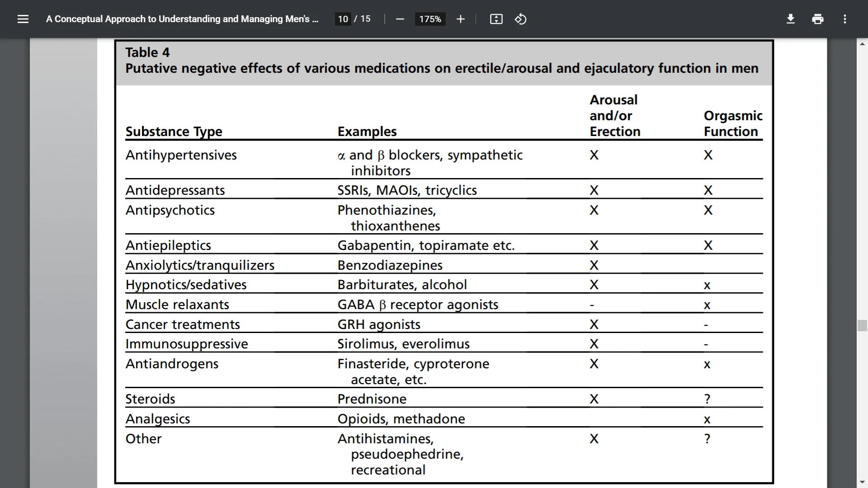Click the orgasmic x in Analgesics row
Screen dimensions: 868x488
click(707, 420)
